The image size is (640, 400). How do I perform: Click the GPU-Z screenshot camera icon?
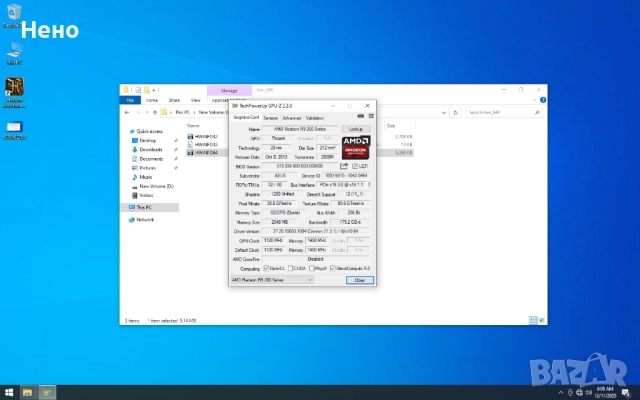pyautogui.click(x=360, y=117)
